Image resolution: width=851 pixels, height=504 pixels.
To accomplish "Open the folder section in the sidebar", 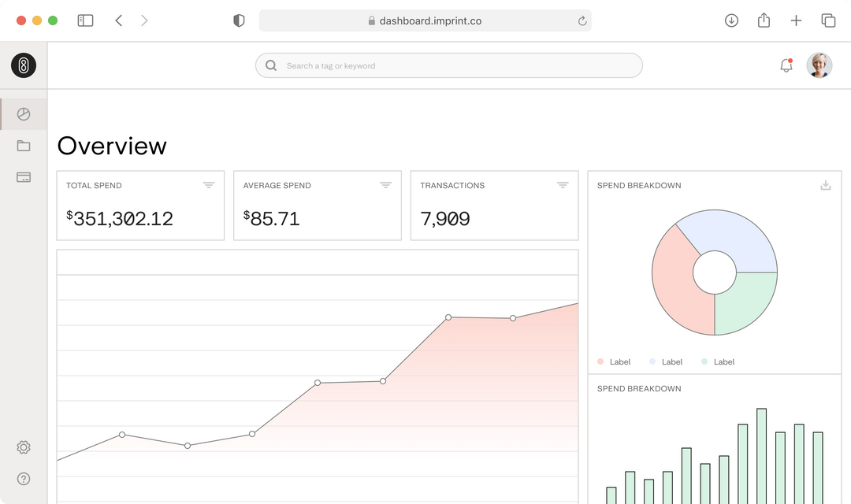I will pos(24,146).
